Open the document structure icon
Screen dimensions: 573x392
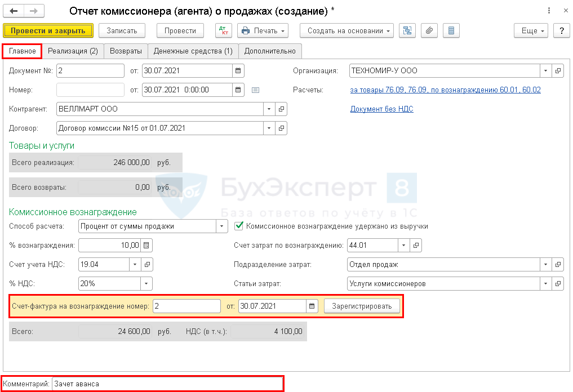(x=406, y=30)
